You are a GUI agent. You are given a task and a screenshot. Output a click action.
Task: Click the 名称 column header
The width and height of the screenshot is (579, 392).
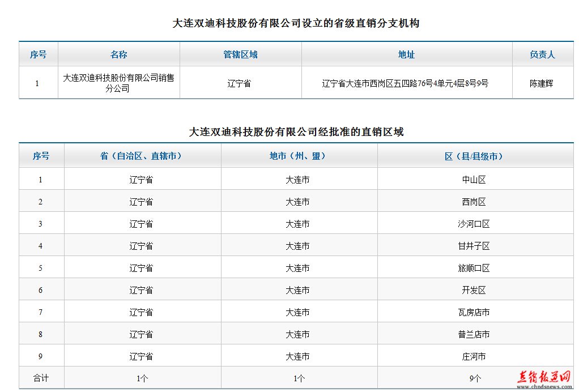point(118,54)
